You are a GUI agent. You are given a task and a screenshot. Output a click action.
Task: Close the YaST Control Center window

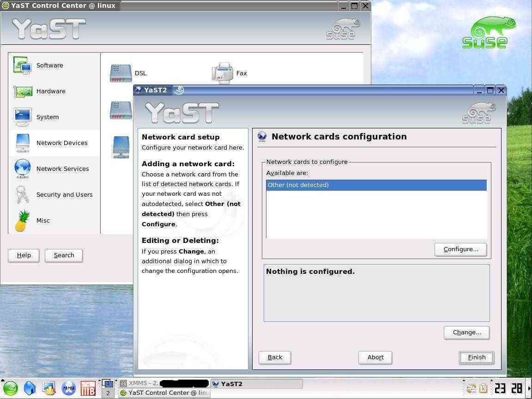365,6
